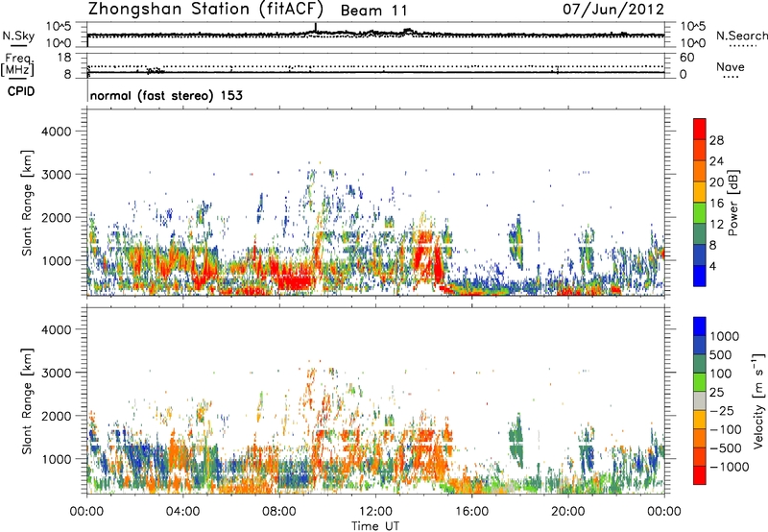
Task: Click the gray -25 to 25 Velocity segment
Action: coord(700,401)
